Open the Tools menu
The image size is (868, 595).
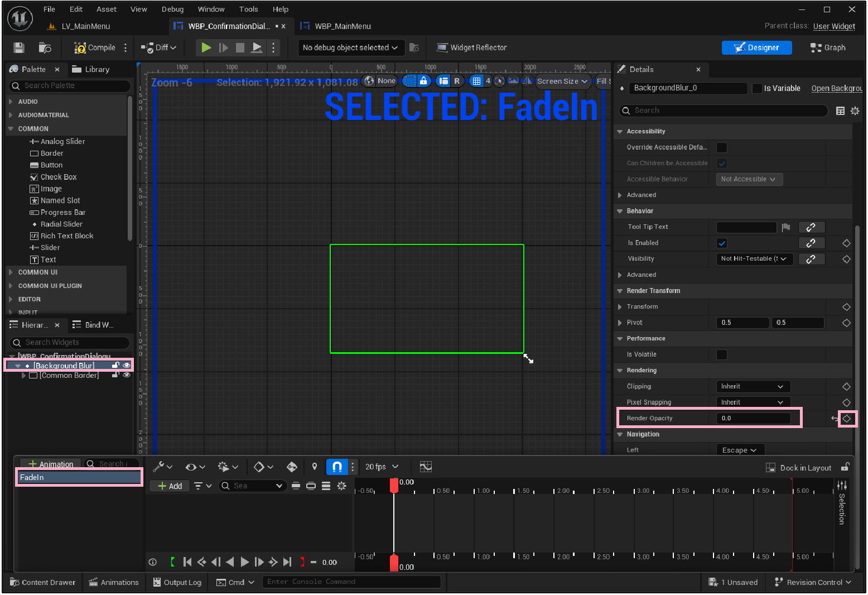click(249, 9)
